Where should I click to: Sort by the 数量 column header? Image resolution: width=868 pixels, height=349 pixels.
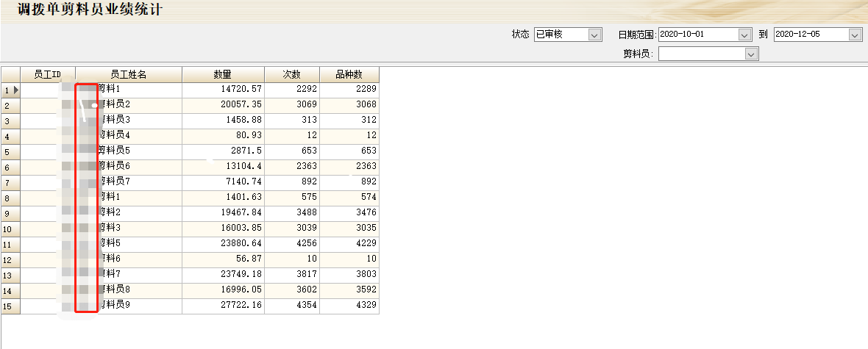[x=223, y=74]
